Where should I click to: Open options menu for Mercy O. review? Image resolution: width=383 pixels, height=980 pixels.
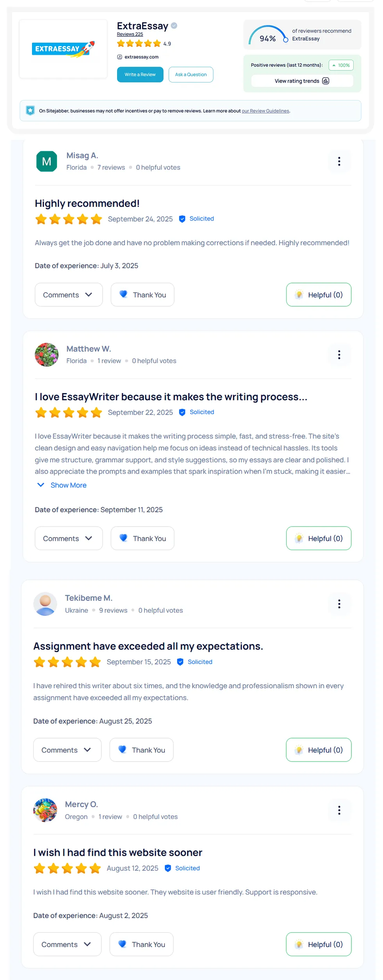tap(339, 810)
